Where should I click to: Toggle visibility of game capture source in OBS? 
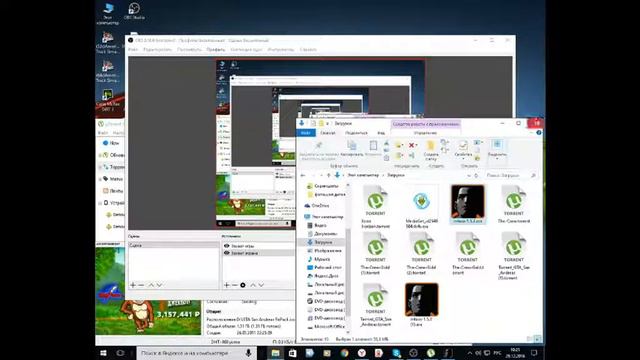pos(227,246)
